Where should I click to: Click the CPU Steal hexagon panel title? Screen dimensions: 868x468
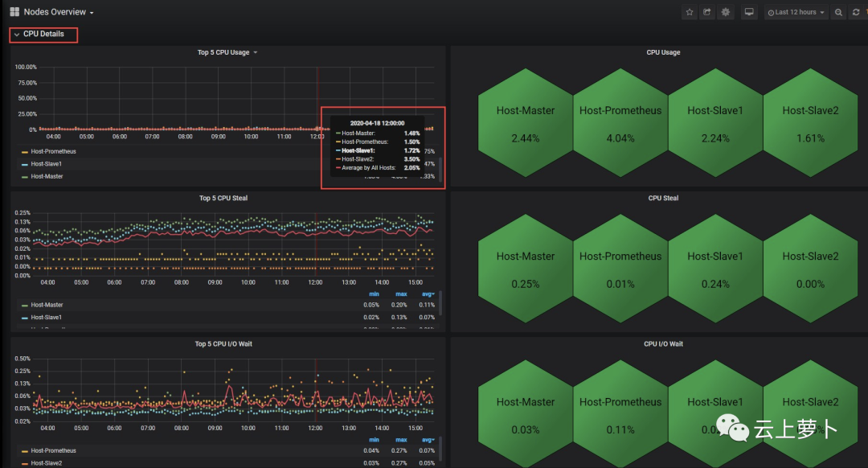click(663, 199)
